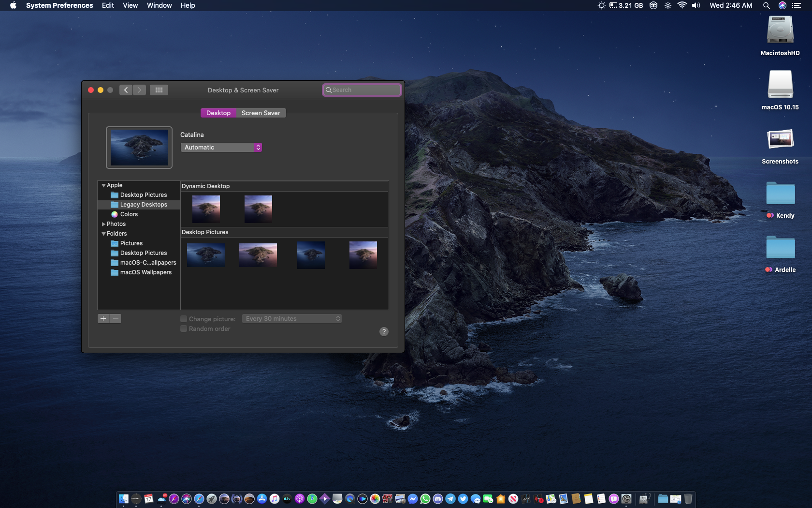Toggle the Random order checkbox
Screen dimensions: 812x508
184,329
